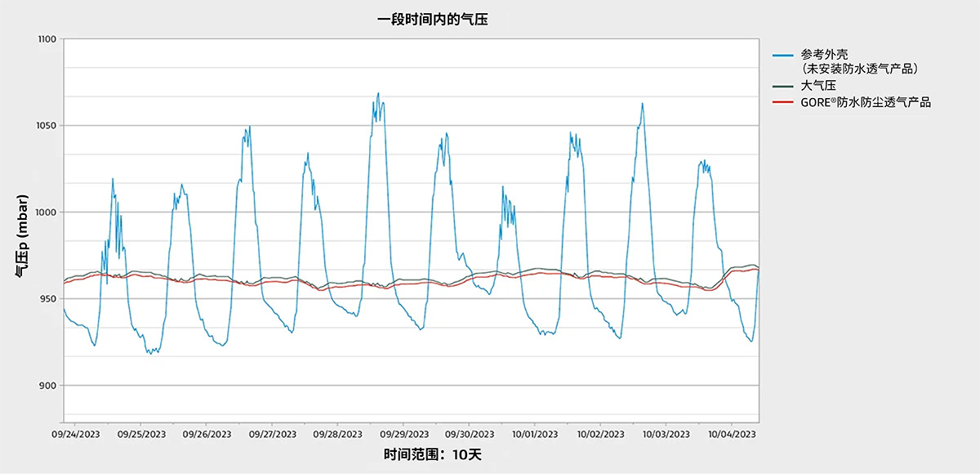Click the dark green 大气压 legend swatch

783,85
